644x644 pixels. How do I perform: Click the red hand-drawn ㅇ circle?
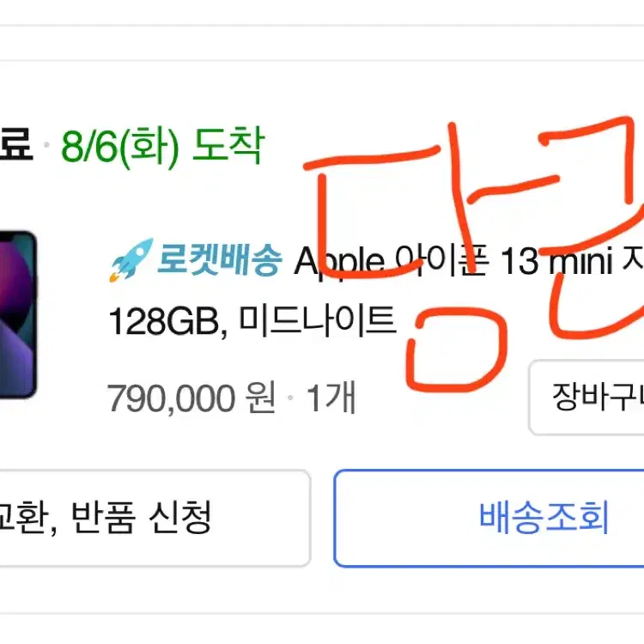pos(457,350)
